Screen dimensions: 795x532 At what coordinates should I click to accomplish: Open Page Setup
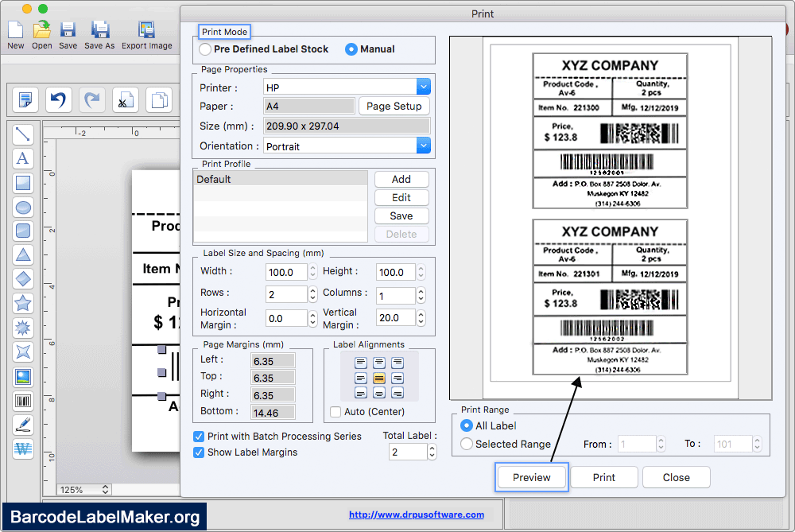pos(394,106)
